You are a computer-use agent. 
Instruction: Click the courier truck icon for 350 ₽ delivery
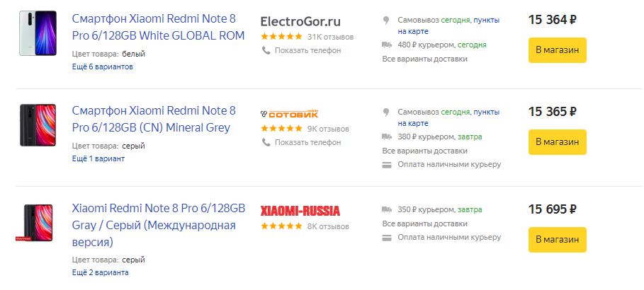[x=387, y=209]
